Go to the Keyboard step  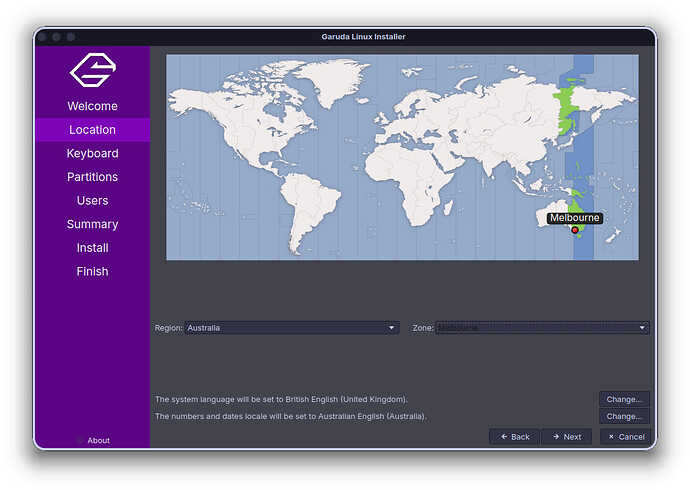(x=92, y=153)
